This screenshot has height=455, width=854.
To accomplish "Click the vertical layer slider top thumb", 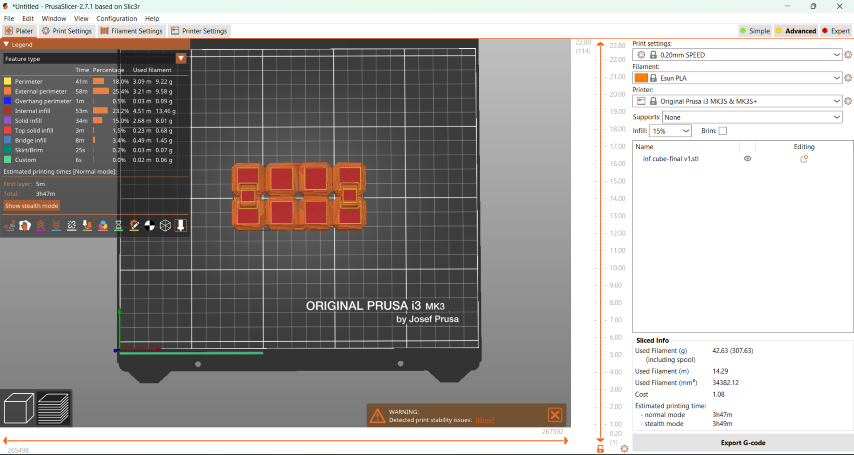I will (x=600, y=45).
